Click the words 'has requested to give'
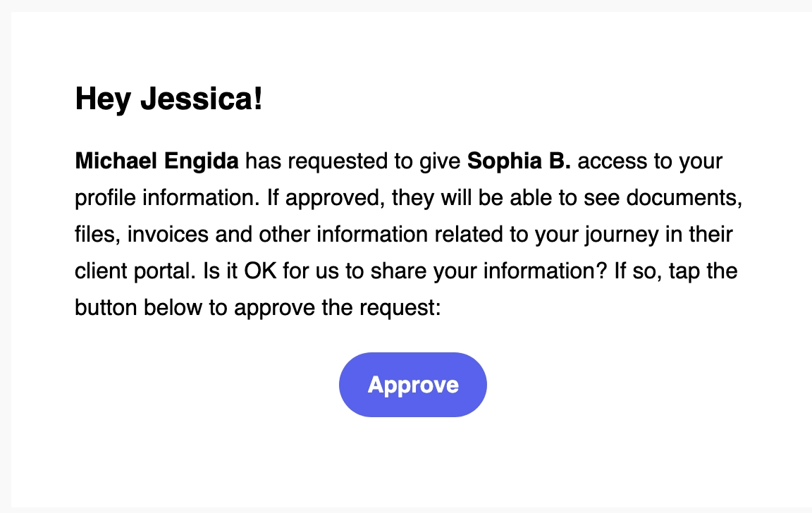 click(352, 161)
